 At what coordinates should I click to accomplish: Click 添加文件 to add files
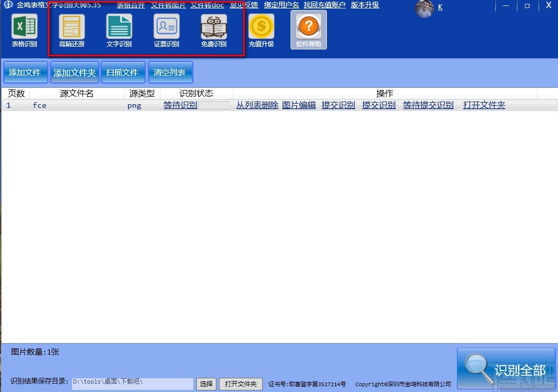tap(25, 72)
